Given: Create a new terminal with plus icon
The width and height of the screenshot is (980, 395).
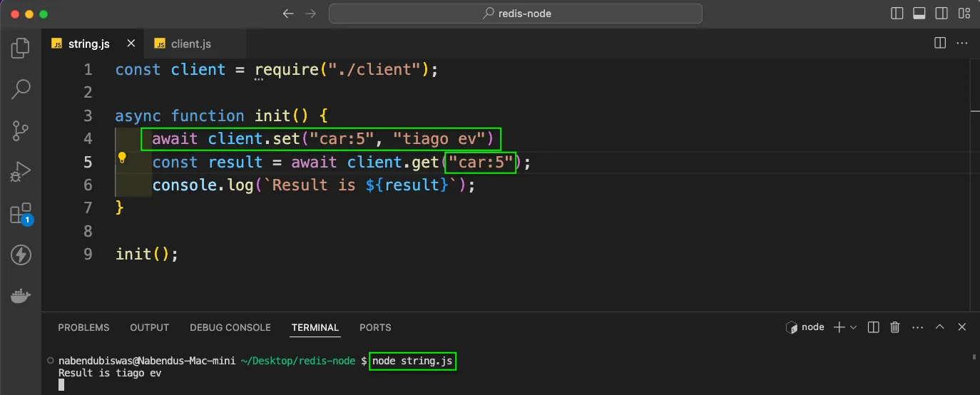Looking at the screenshot, I should [839, 327].
